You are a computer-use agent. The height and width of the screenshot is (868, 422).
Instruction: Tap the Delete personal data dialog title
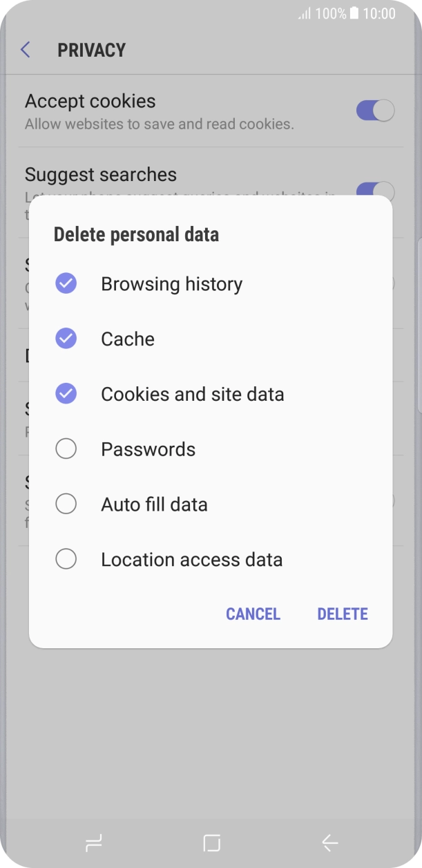pyautogui.click(x=136, y=234)
